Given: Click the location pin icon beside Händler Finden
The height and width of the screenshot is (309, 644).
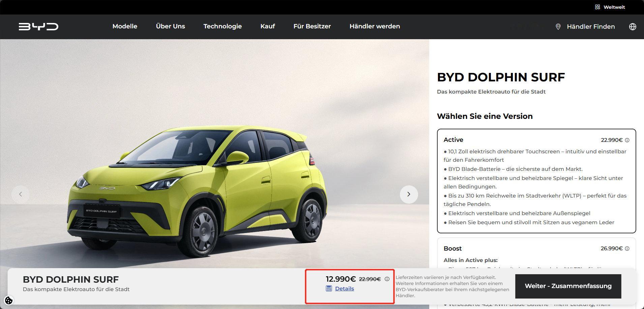Looking at the screenshot, I should coord(558,27).
